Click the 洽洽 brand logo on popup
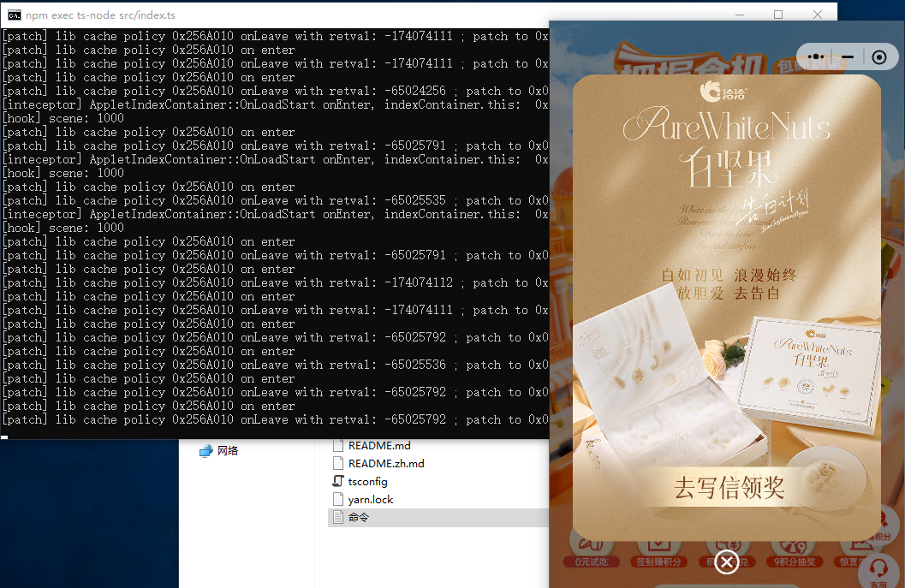The height and width of the screenshot is (588, 905). pyautogui.click(x=723, y=92)
